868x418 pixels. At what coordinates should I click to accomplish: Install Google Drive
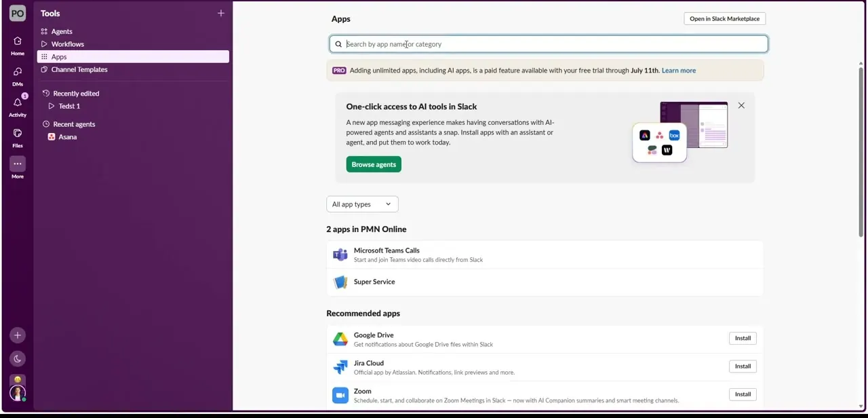[x=743, y=338]
